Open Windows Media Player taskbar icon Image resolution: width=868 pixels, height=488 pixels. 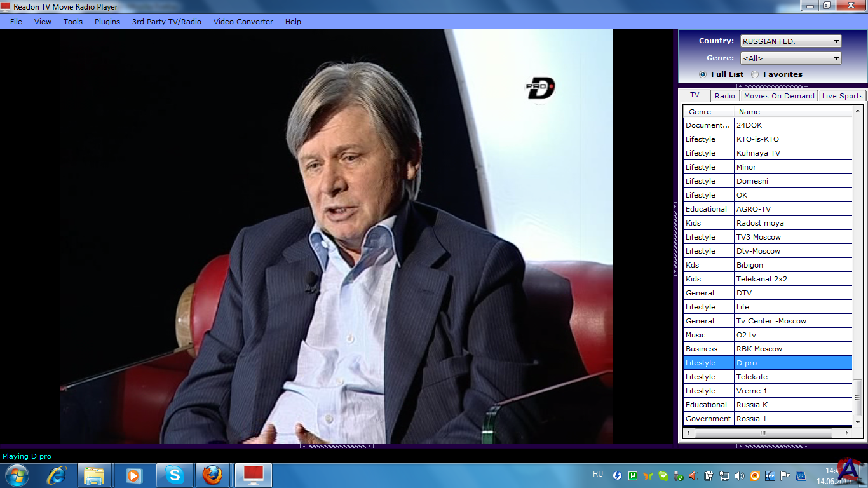(134, 475)
